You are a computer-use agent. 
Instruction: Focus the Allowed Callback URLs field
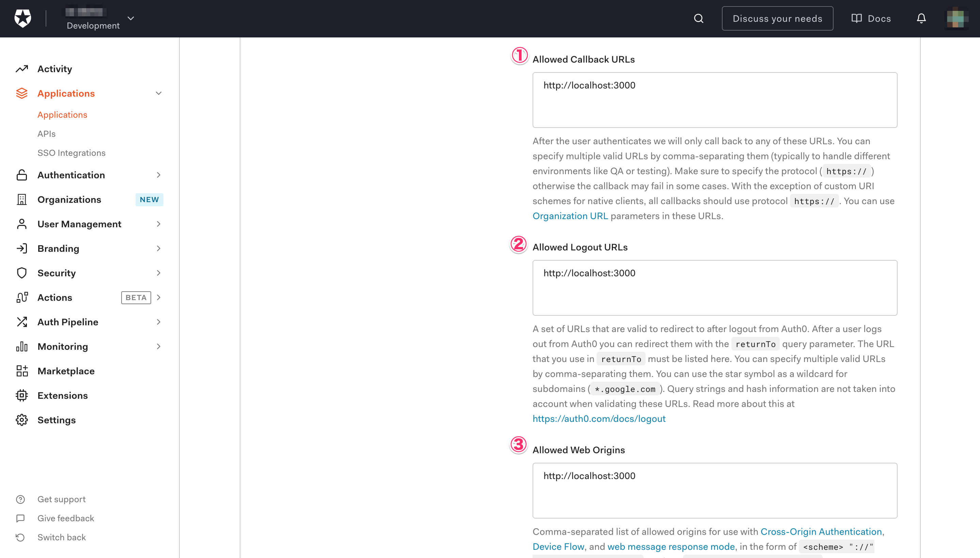714,100
